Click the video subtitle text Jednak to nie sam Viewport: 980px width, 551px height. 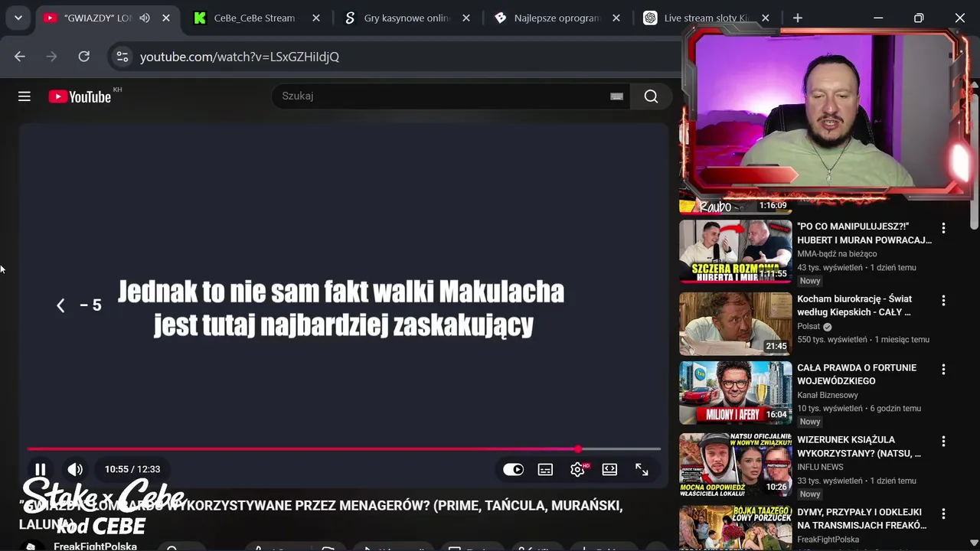[341, 308]
